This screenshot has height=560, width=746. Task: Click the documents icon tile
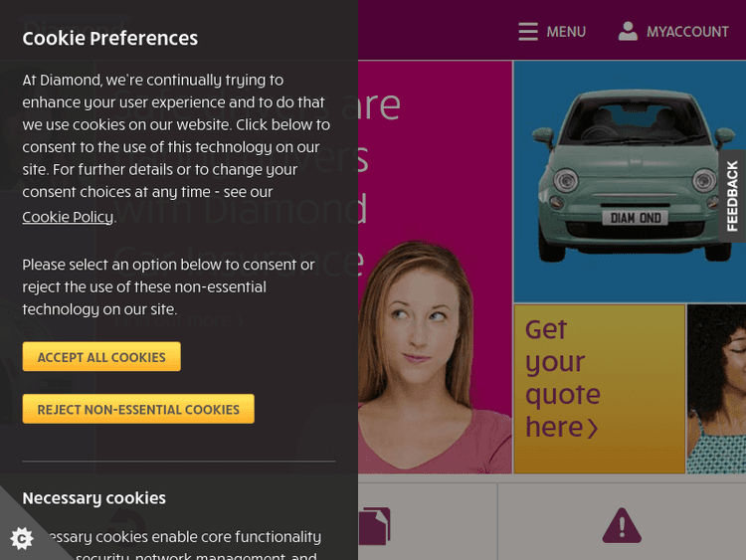tap(374, 526)
